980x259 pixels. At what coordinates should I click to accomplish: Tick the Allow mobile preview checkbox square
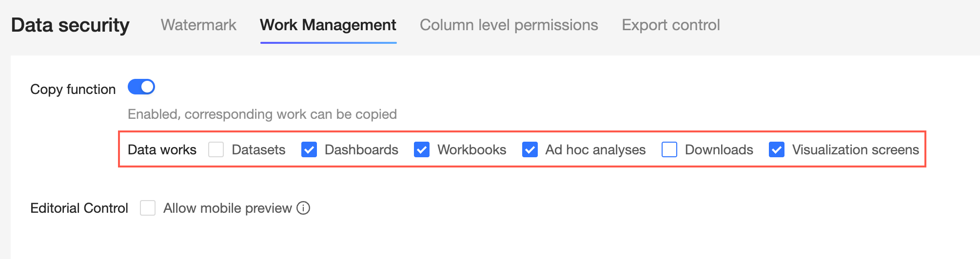(x=148, y=208)
